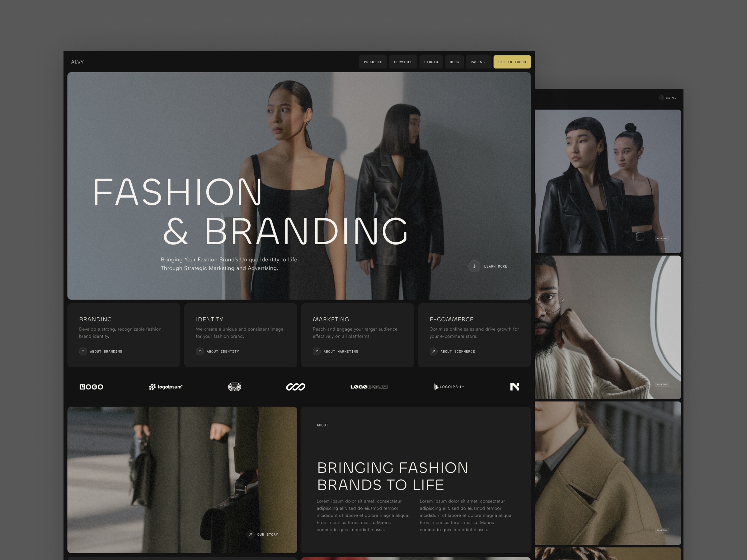Screen dimensions: 747x560
Task: Click the LEARN MORE button
Action: click(x=488, y=266)
